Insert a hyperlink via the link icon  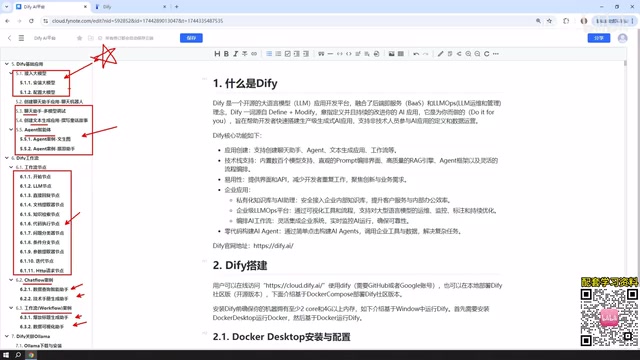254,54
